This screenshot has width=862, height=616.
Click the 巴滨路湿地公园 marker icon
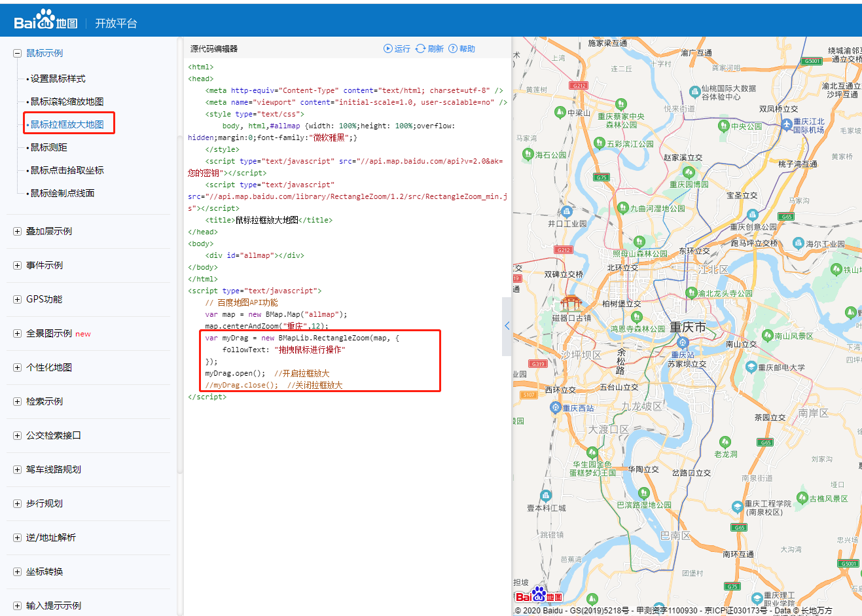pyautogui.click(x=643, y=493)
